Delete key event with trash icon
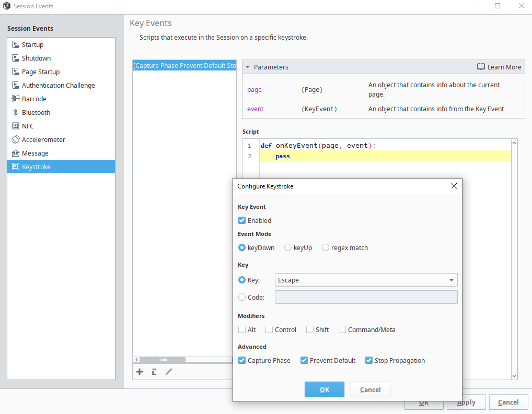 click(154, 372)
